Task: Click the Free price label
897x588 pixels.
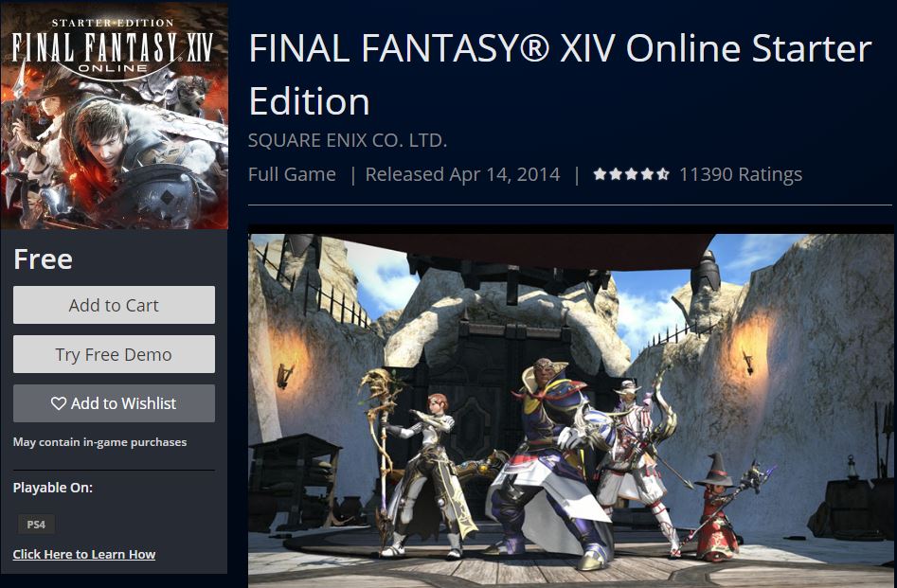Action: (x=43, y=259)
